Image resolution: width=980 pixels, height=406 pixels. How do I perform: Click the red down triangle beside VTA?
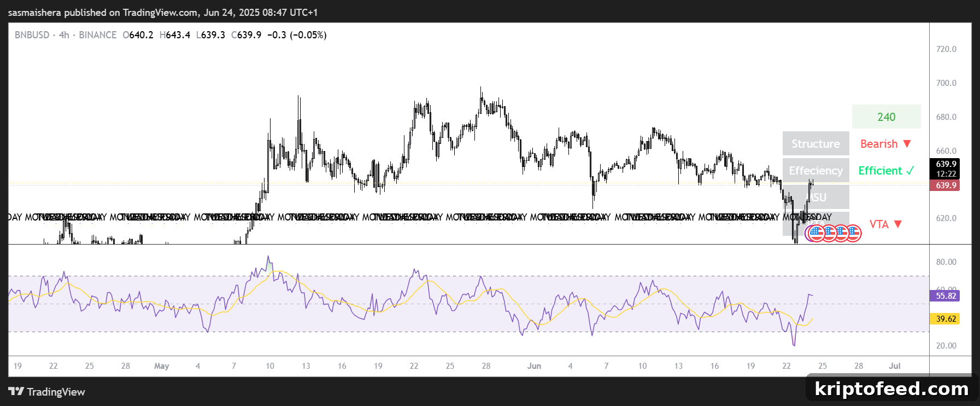tap(897, 224)
